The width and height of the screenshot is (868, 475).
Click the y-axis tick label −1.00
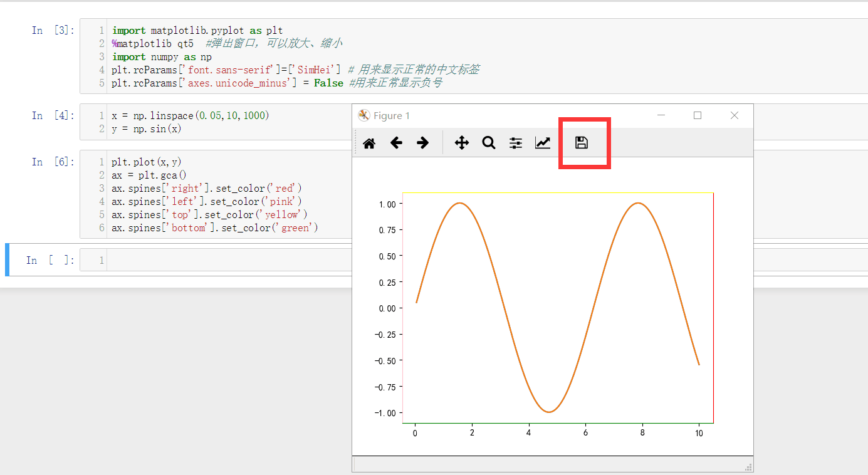[x=385, y=413]
